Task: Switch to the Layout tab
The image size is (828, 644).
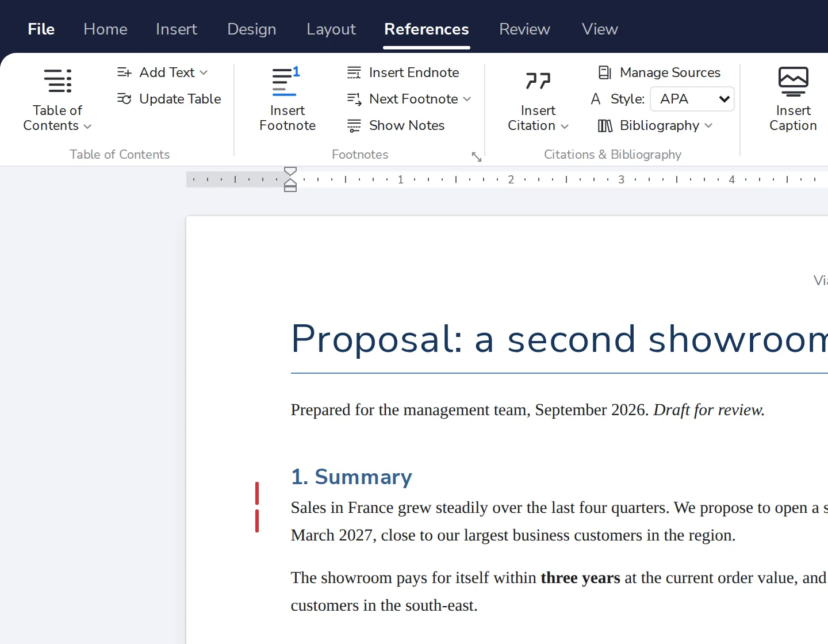Action: (x=331, y=29)
